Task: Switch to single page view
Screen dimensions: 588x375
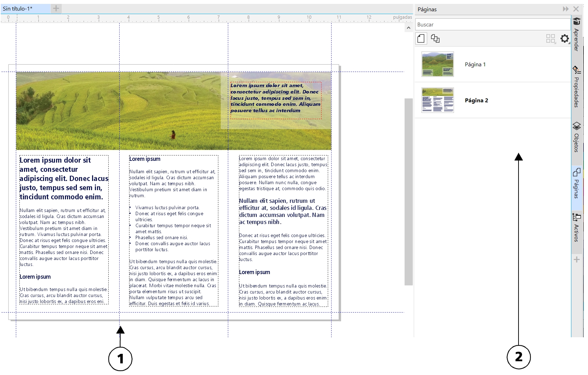Action: (421, 38)
